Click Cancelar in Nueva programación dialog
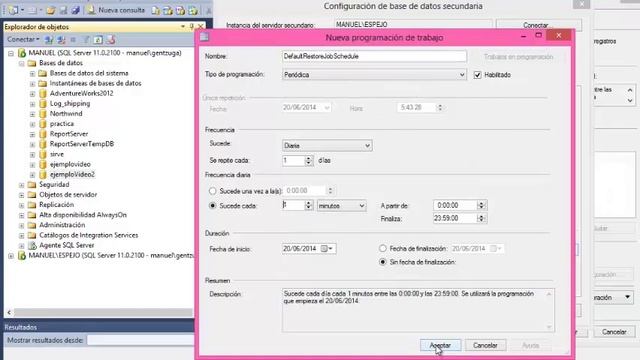 click(x=485, y=345)
